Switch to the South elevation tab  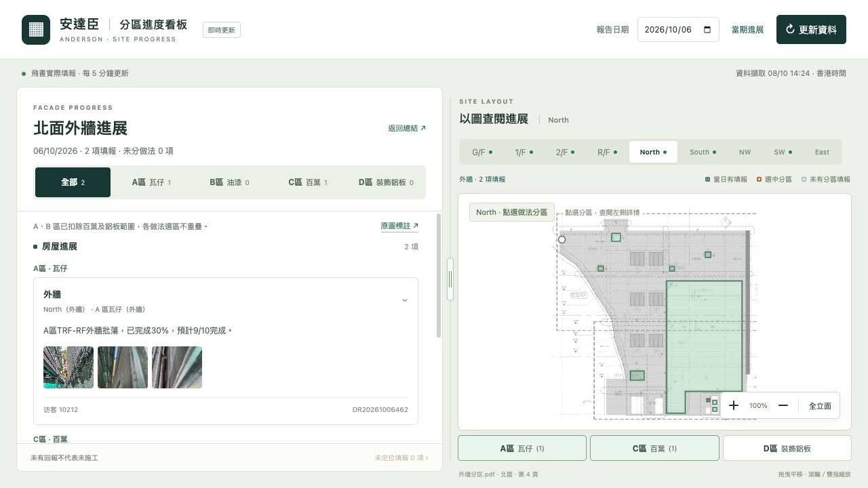coord(703,152)
